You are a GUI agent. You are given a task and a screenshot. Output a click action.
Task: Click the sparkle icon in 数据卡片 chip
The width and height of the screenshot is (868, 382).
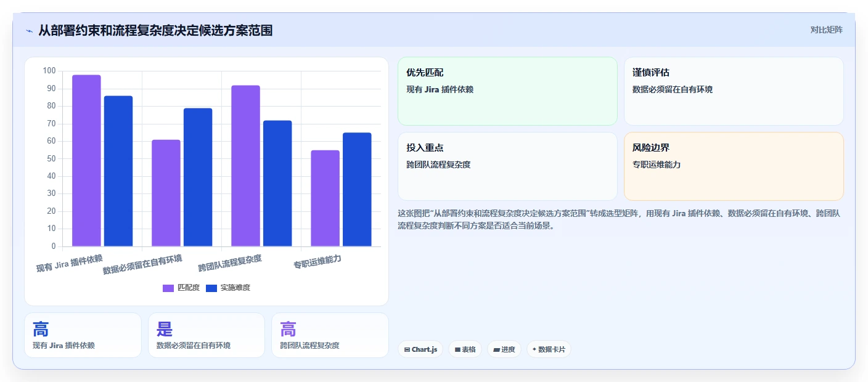(x=534, y=349)
